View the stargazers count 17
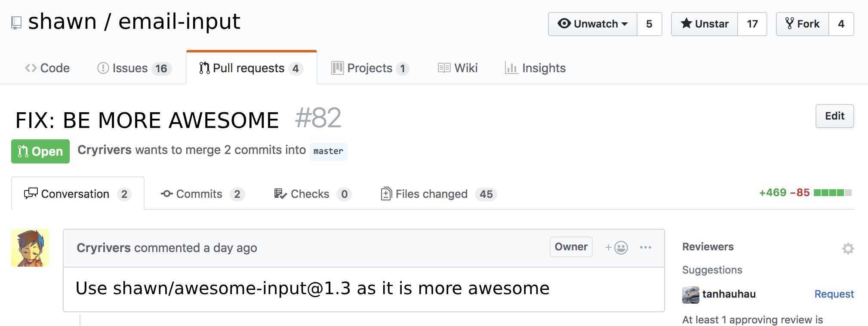The width and height of the screenshot is (868, 326). click(752, 24)
